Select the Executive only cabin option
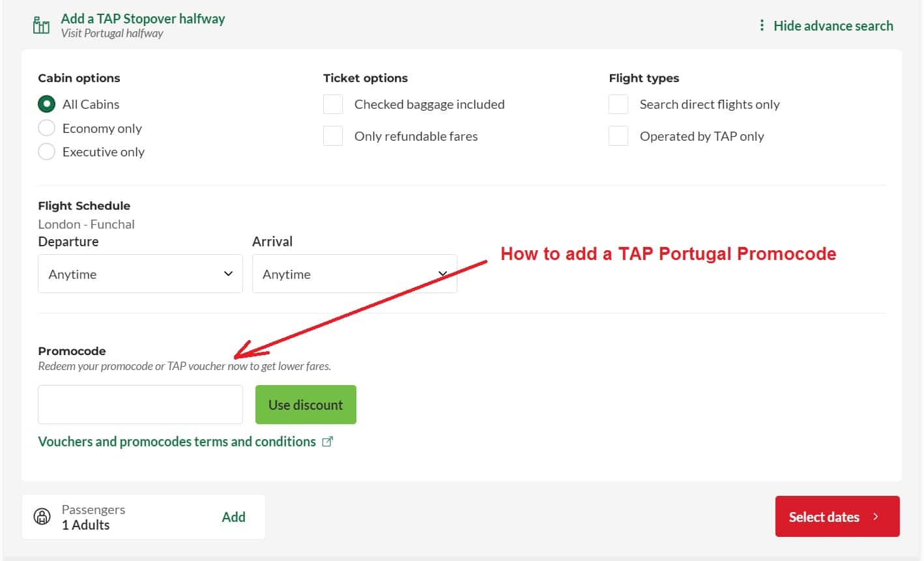Image resolution: width=924 pixels, height=561 pixels. (46, 151)
